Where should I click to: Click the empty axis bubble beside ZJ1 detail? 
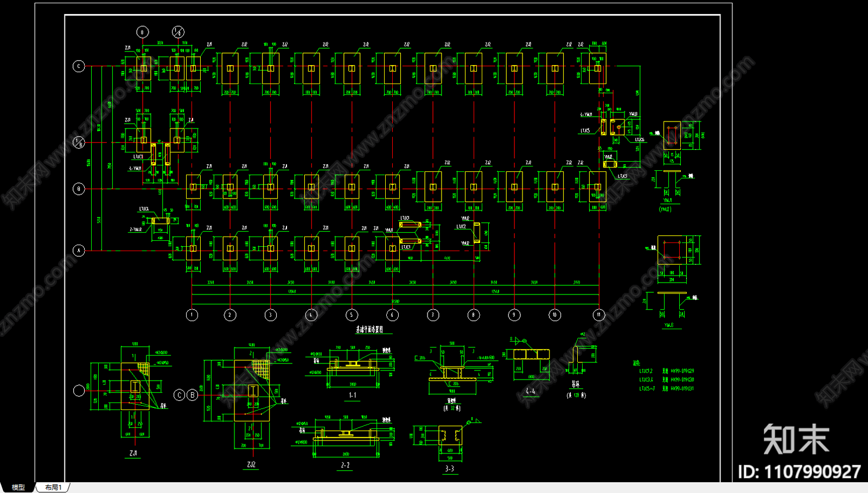(79, 390)
